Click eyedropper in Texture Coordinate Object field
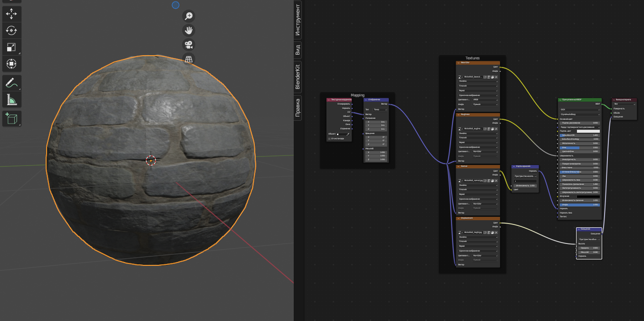This screenshot has width=644, height=321. coord(348,135)
